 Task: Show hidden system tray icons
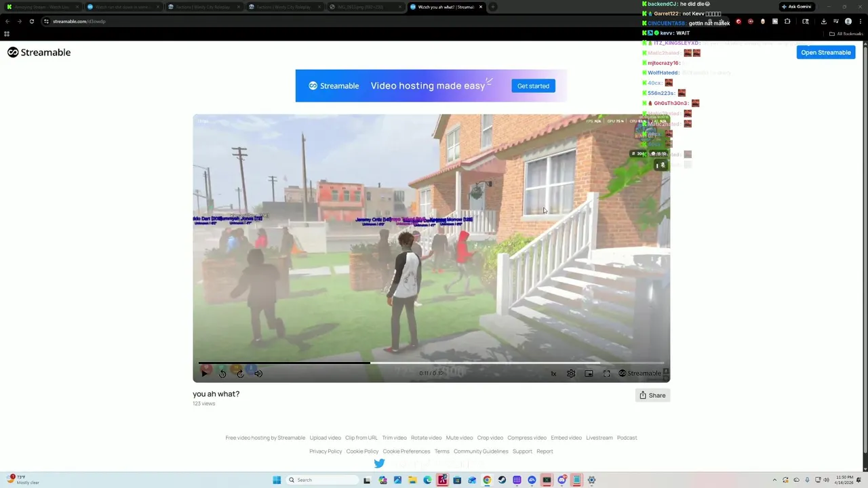tap(774, 480)
